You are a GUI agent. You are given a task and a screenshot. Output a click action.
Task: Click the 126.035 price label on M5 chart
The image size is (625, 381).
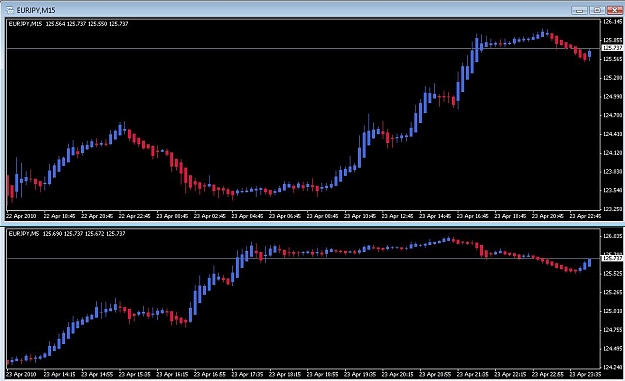pyautogui.click(x=613, y=236)
